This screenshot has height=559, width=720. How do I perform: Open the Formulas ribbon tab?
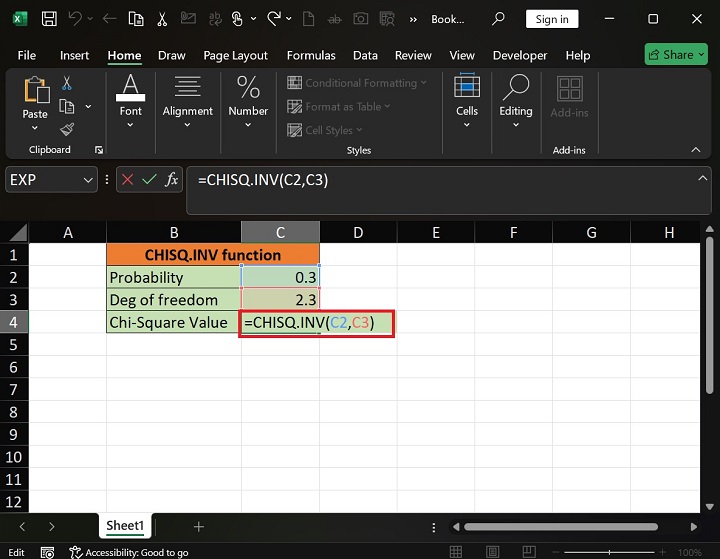pyautogui.click(x=309, y=56)
